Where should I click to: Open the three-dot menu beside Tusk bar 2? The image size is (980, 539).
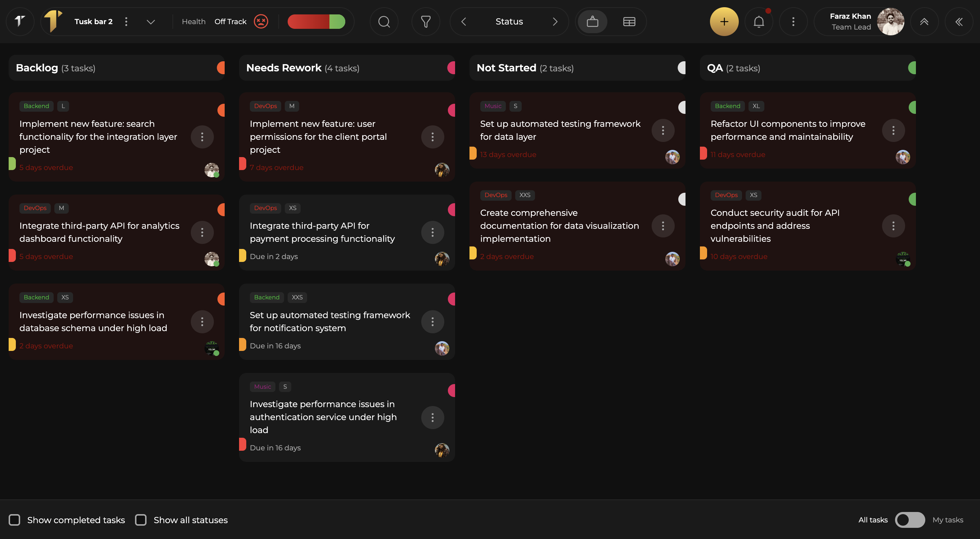126,22
